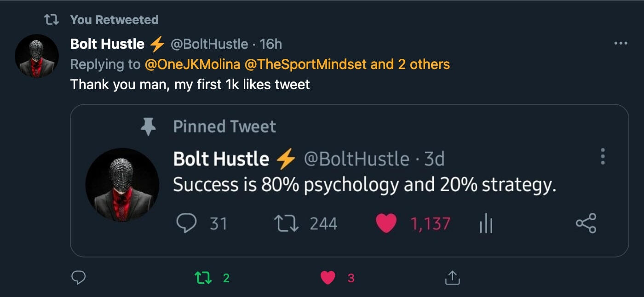The width and height of the screenshot is (644, 297).
Task: Open the @OneJKMolina profile link
Action: click(x=192, y=64)
